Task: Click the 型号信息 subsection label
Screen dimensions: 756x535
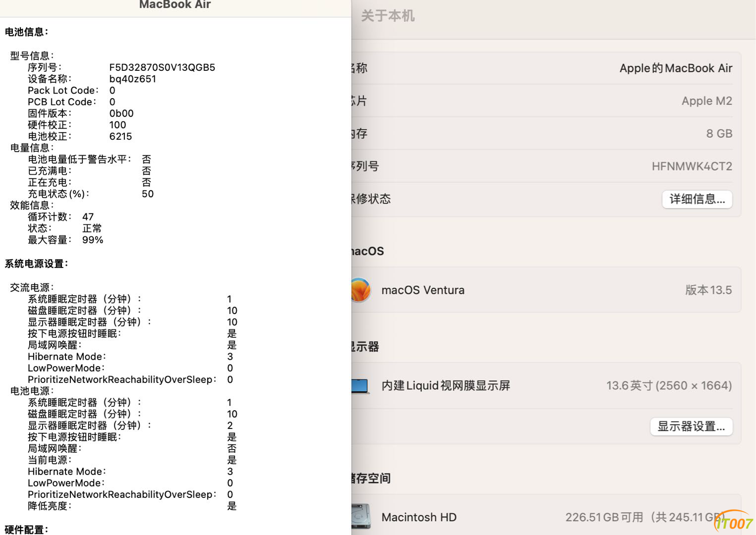Action: (x=32, y=55)
